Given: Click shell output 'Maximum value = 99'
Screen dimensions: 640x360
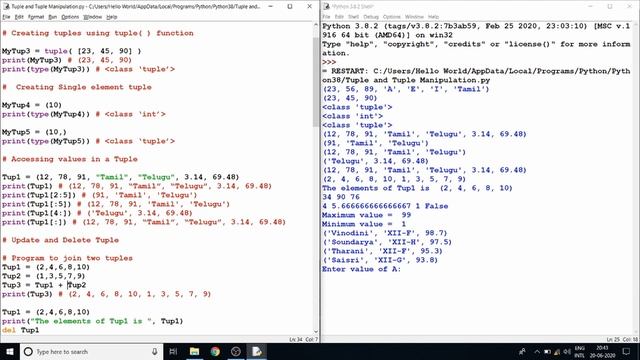Looking at the screenshot, I should (367, 215).
